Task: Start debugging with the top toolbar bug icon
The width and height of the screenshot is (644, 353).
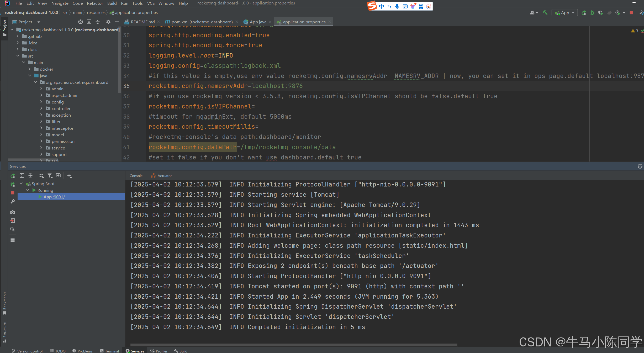Action: coord(592,13)
